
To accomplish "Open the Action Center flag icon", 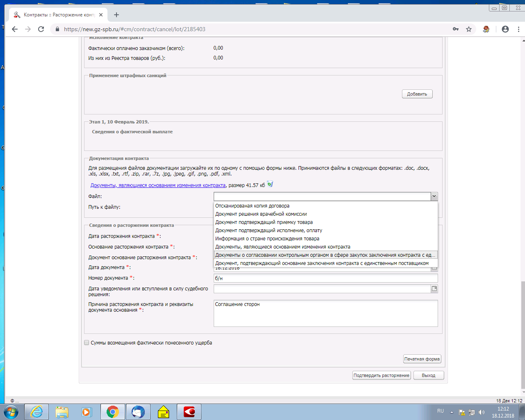I will (x=461, y=412).
